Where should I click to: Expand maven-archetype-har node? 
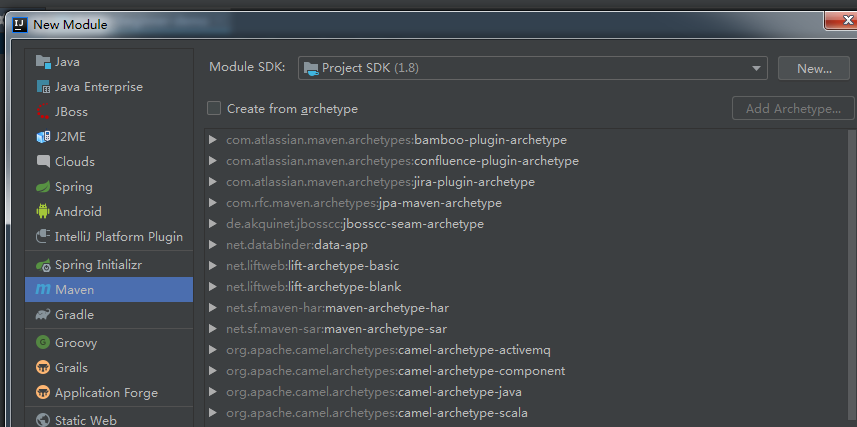click(x=213, y=308)
